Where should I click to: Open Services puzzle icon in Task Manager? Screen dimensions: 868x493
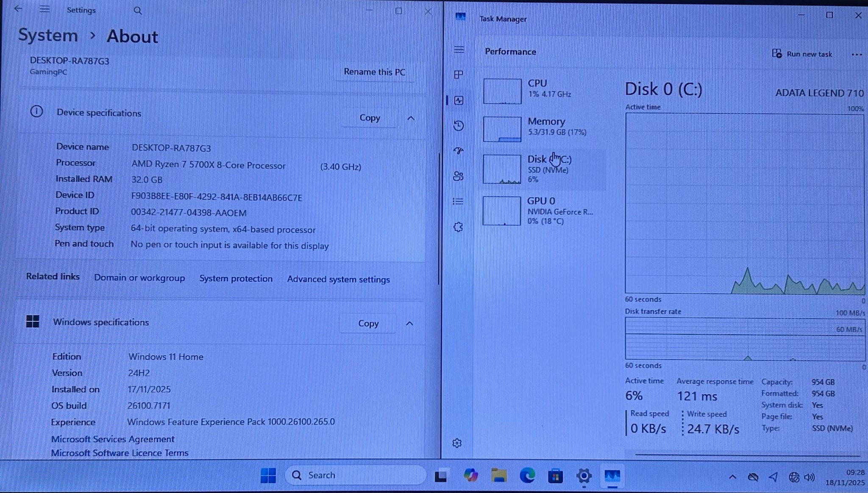(458, 227)
